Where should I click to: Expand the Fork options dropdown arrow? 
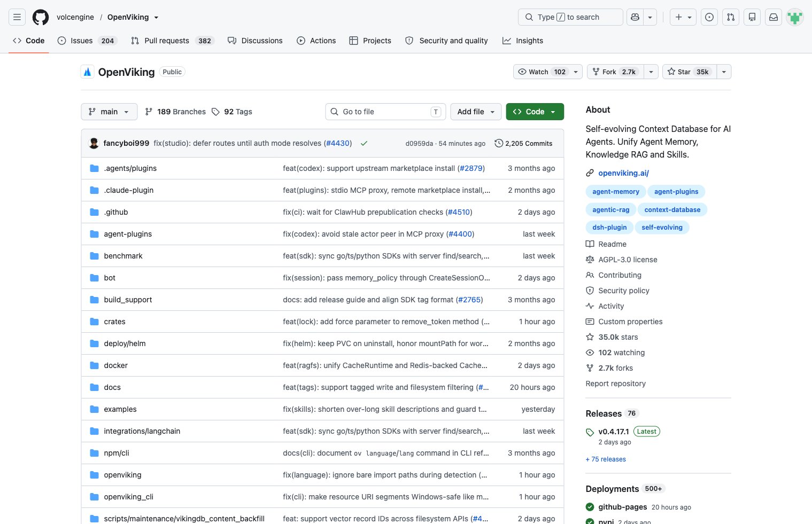point(651,72)
